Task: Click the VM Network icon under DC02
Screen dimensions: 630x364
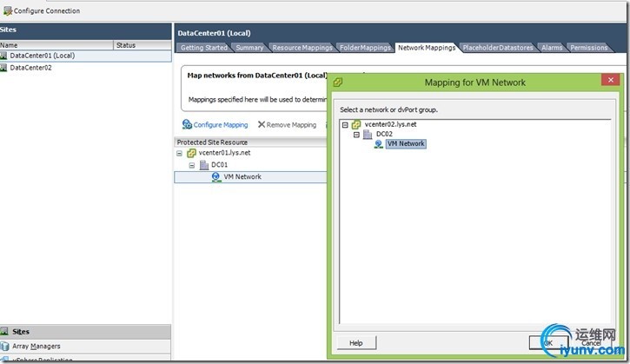Action: (x=379, y=144)
